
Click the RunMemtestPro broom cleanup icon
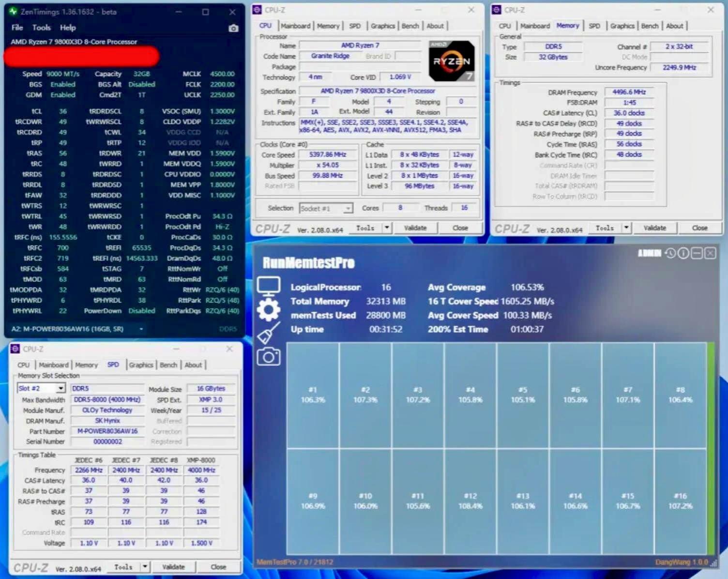[269, 334]
